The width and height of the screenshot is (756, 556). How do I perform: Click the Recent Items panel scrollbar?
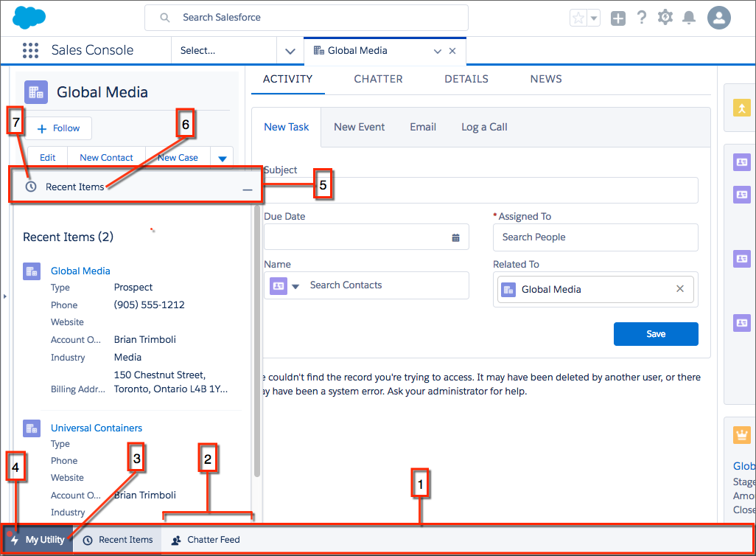257,341
